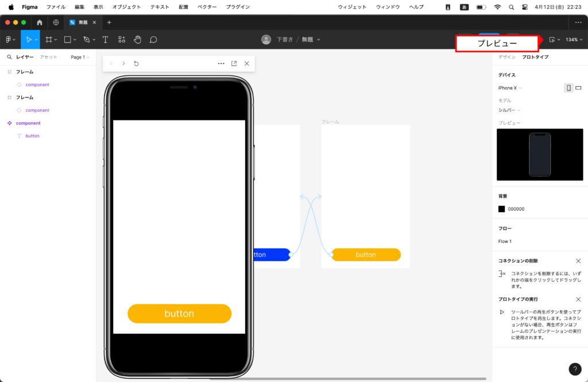The image size is (588, 382).
Task: Select the Frame tool in the toolbar
Action: tap(49, 40)
